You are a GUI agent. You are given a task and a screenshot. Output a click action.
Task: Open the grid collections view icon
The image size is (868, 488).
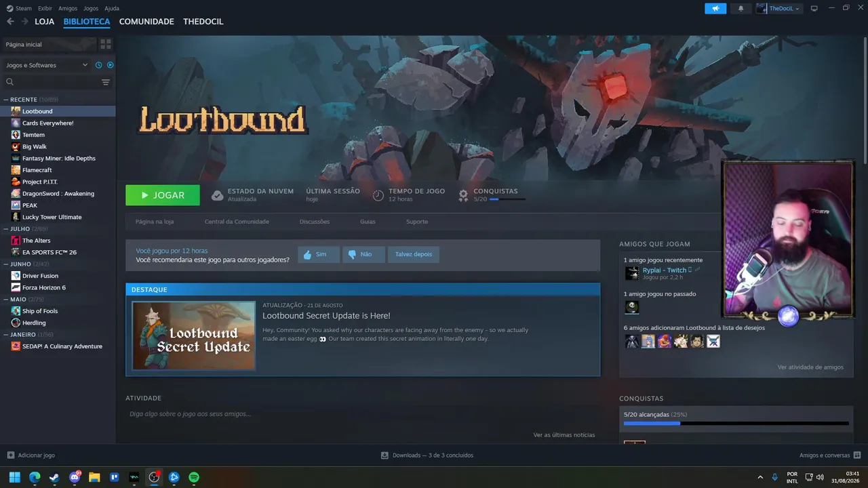[106, 44]
